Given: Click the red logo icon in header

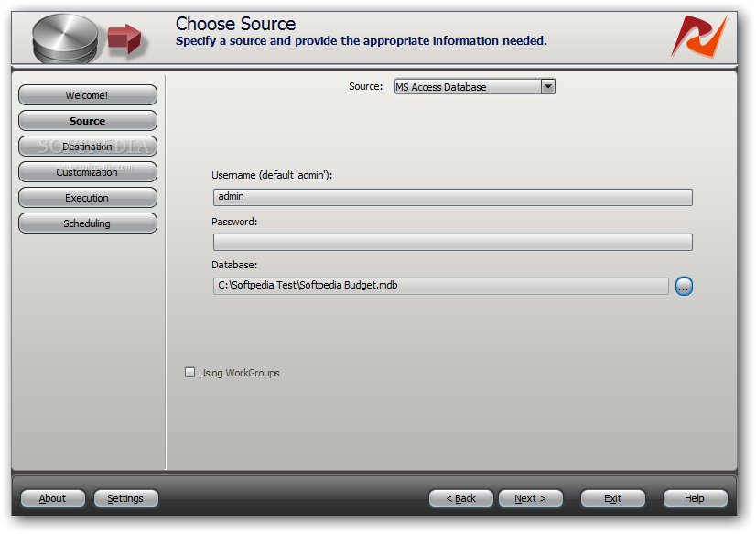Looking at the screenshot, I should pyautogui.click(x=699, y=36).
